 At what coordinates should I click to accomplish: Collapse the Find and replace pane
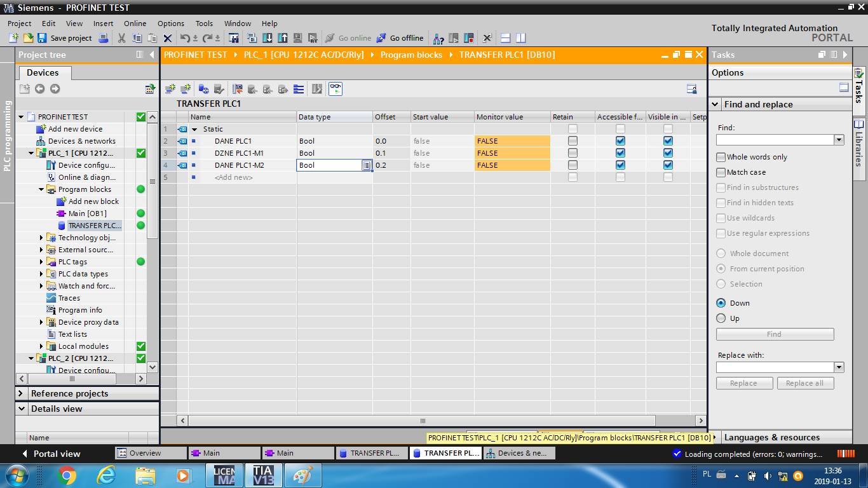tap(715, 104)
